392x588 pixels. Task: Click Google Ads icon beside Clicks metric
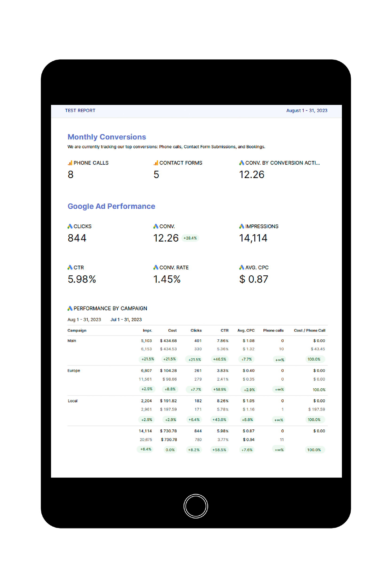tap(70, 226)
